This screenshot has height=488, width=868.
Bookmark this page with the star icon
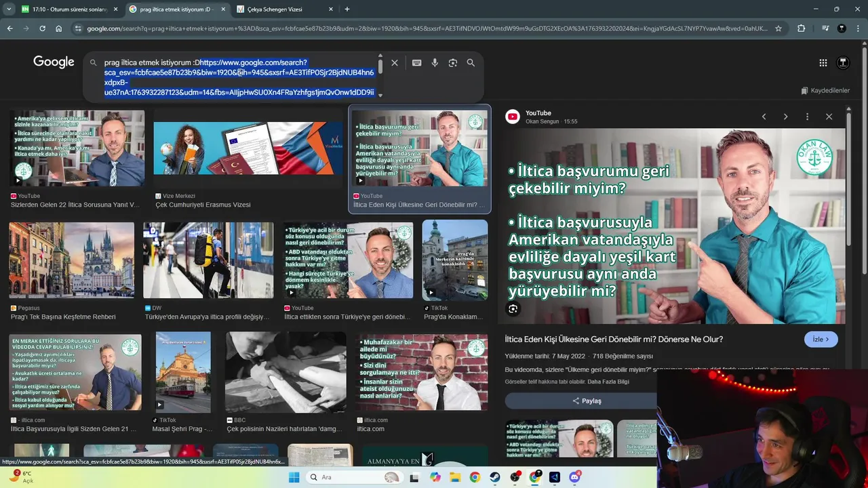tap(778, 28)
